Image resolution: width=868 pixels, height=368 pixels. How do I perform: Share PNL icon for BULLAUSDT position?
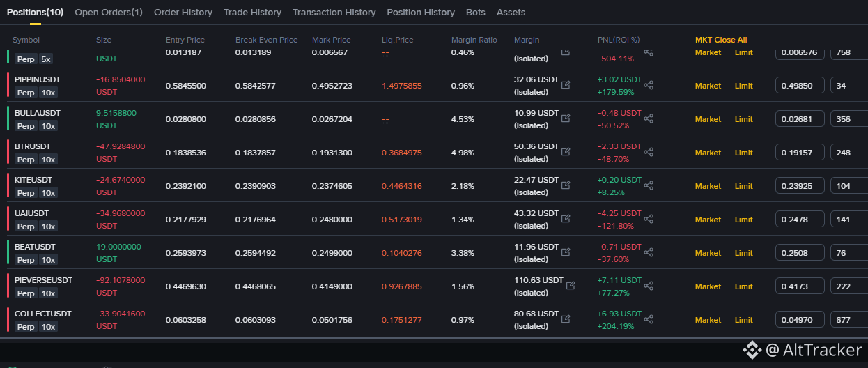point(649,119)
